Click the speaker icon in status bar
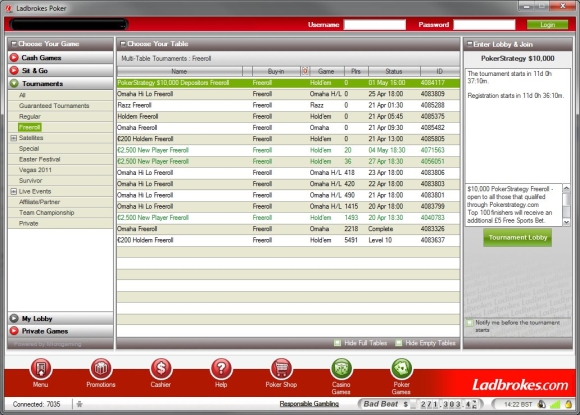580x415 pixels. [x=542, y=404]
